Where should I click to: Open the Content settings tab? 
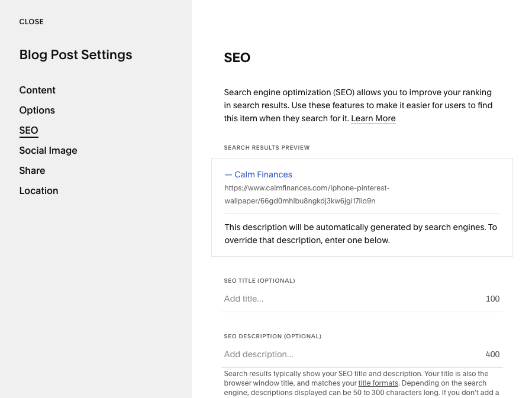(x=37, y=90)
